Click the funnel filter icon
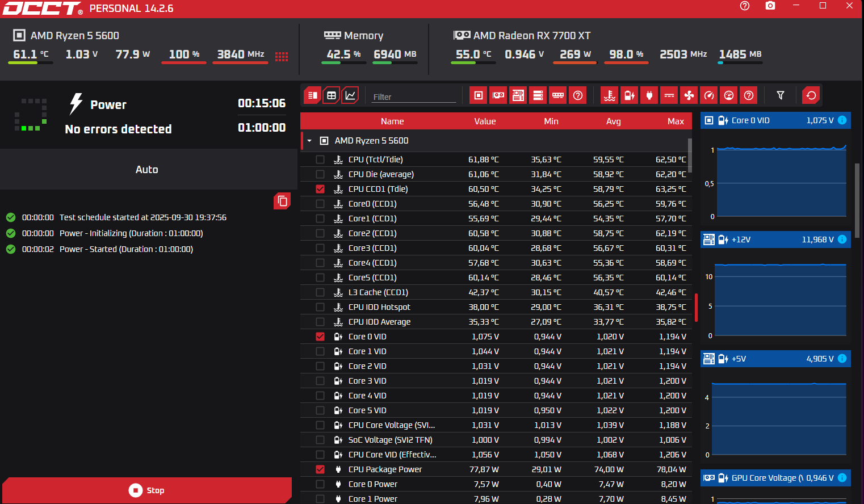 [781, 95]
